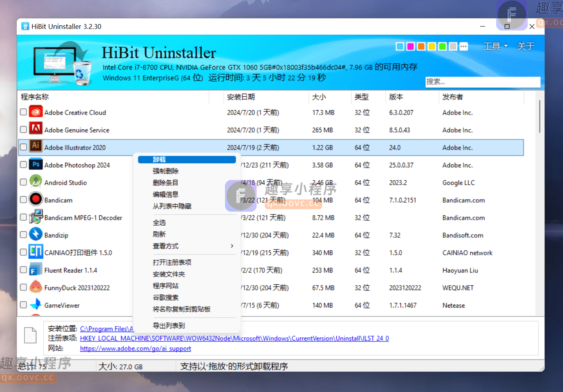The image size is (563, 392).
Task: Select the orange theme color swatch
Action: click(421, 46)
